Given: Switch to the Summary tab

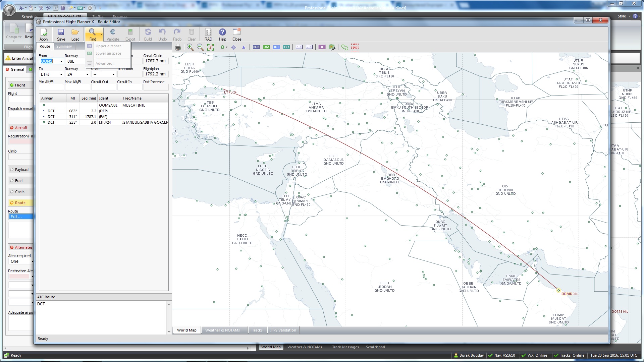Looking at the screenshot, I should 64,47.
